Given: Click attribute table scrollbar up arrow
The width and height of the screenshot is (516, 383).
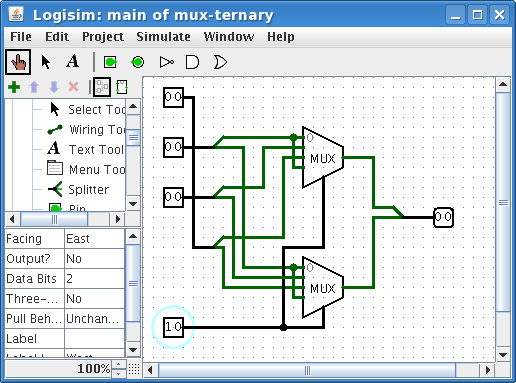Looking at the screenshot, I should 133,236.
